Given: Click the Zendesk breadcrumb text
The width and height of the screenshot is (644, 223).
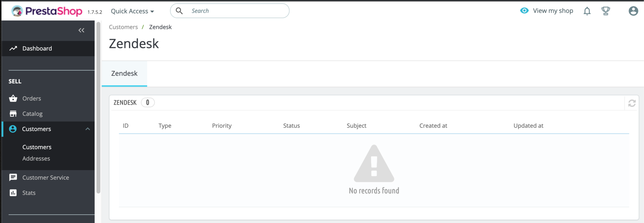Looking at the screenshot, I should pos(160,27).
